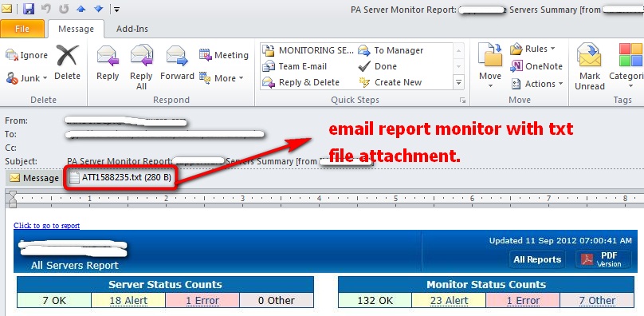Delete this email message
The image size is (644, 316).
click(68, 63)
